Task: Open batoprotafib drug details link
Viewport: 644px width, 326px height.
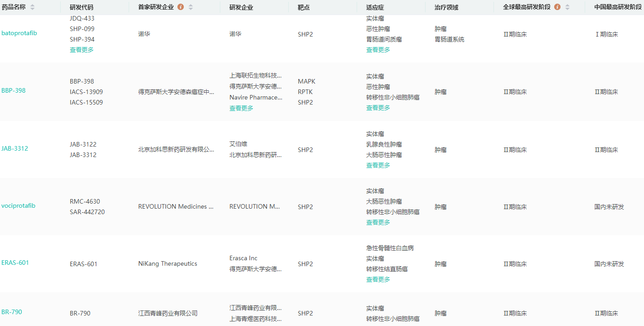Action: point(19,33)
